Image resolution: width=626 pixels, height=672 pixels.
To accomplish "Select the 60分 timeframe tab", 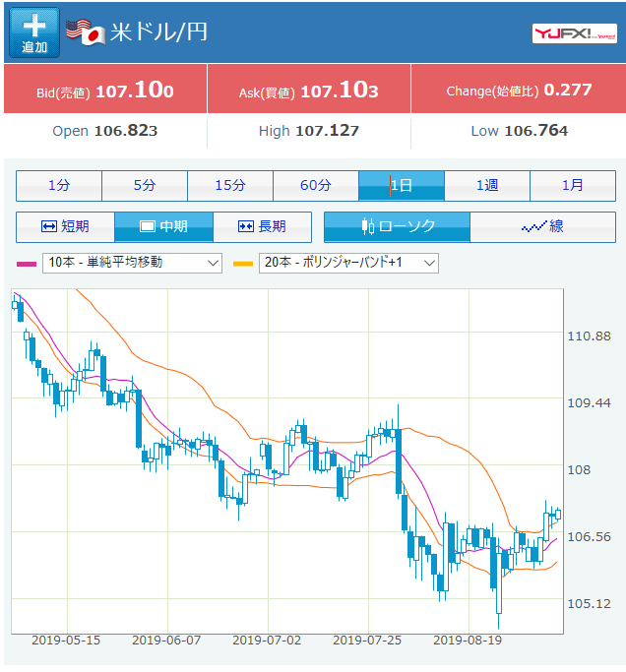I will click(x=316, y=185).
